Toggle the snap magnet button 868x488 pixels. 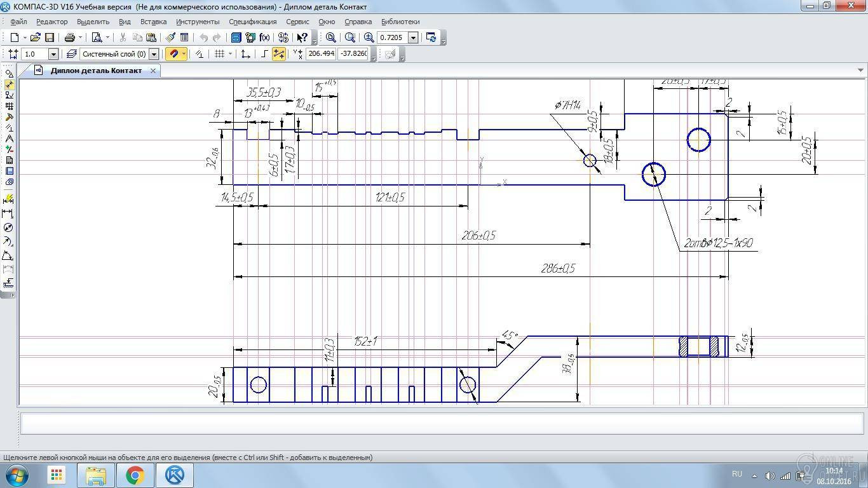click(173, 54)
